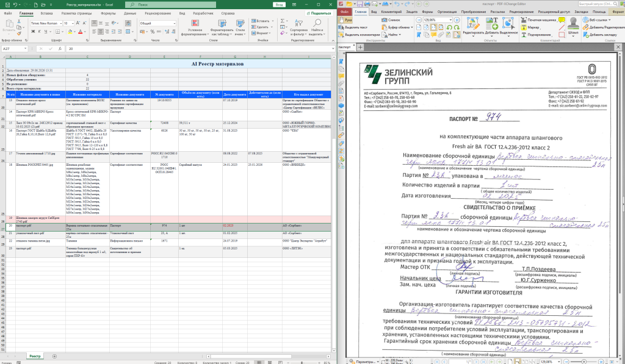Apply Excel red font color
Image resolution: width=625 pixels, height=364 pixels.
(80, 32)
